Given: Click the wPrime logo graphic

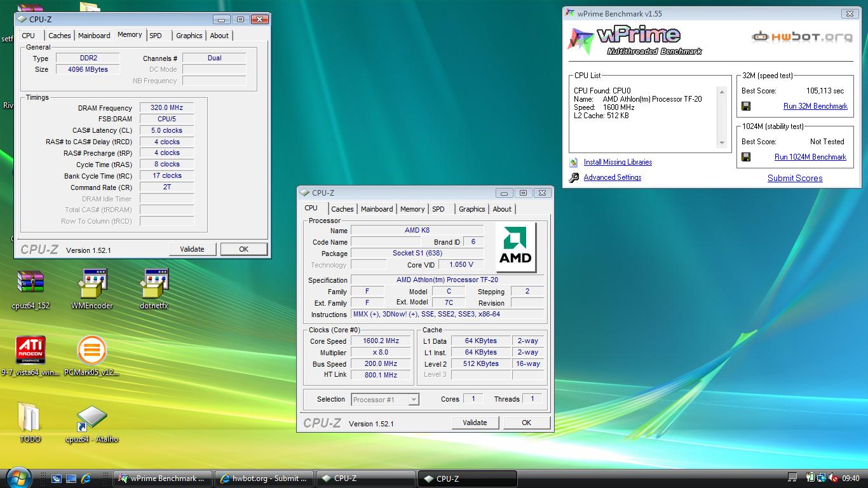Looking at the screenshot, I should click(635, 41).
